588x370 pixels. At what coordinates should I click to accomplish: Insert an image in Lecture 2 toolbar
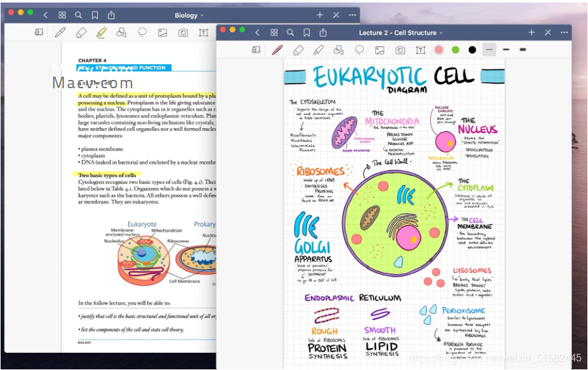pyautogui.click(x=380, y=50)
